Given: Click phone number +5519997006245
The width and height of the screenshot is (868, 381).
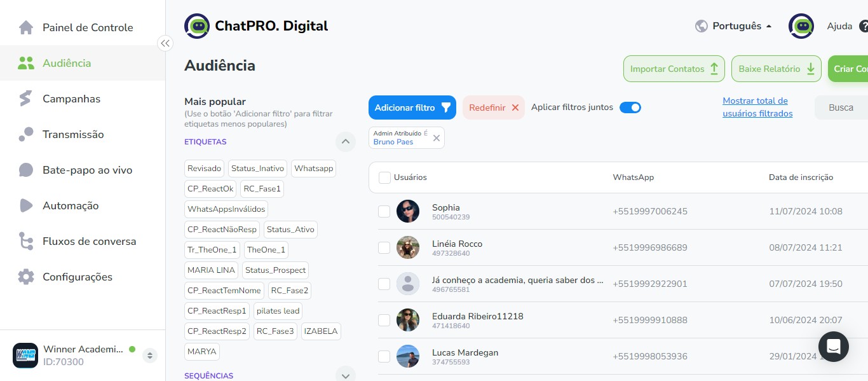Looking at the screenshot, I should [x=650, y=211].
